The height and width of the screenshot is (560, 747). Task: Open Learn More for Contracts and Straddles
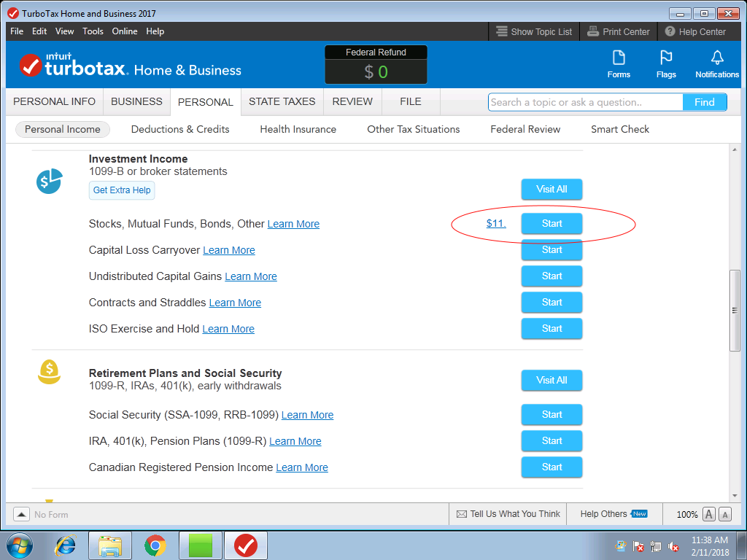(x=235, y=303)
